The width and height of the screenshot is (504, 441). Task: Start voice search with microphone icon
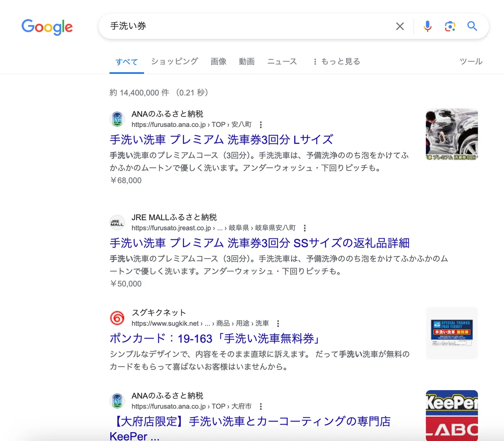(428, 26)
